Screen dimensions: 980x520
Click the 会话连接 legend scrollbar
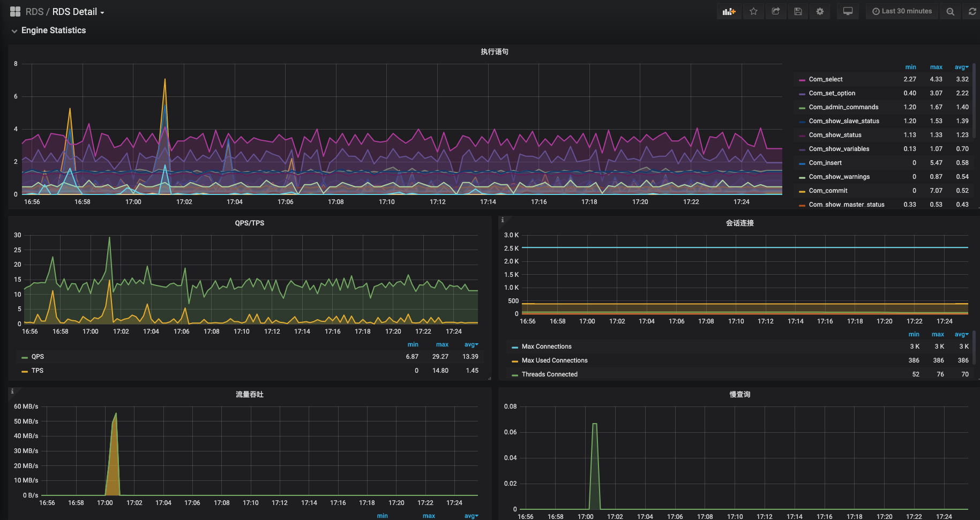pos(974,348)
